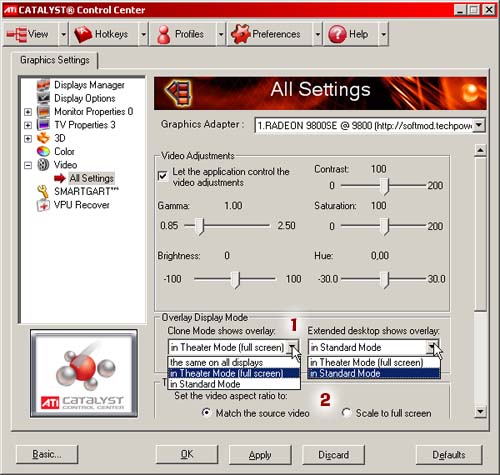Click the Defaults button
500x475 pixels.
tap(449, 454)
